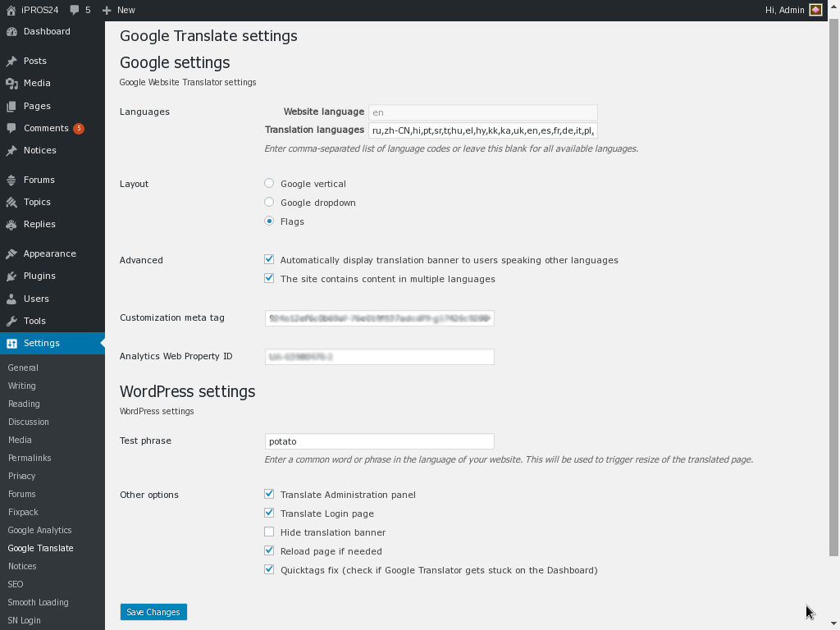Image resolution: width=840 pixels, height=630 pixels.
Task: Click the iPROS24 site name menu
Action: [x=33, y=10]
